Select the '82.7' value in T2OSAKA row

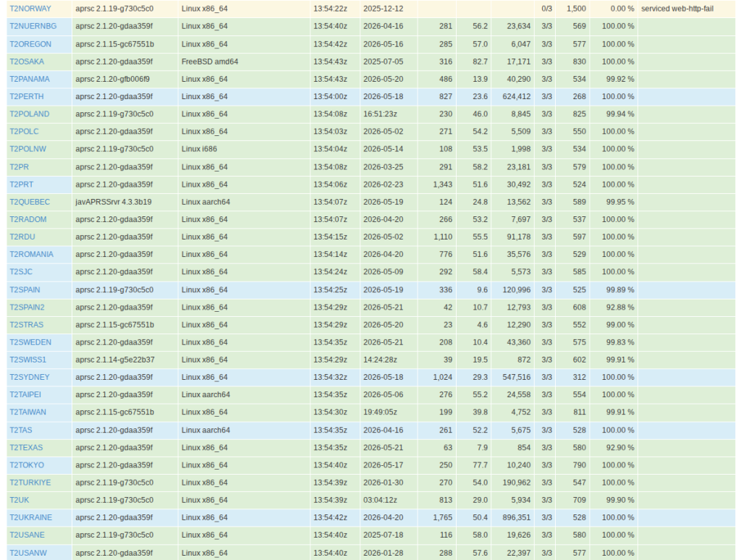click(x=480, y=61)
